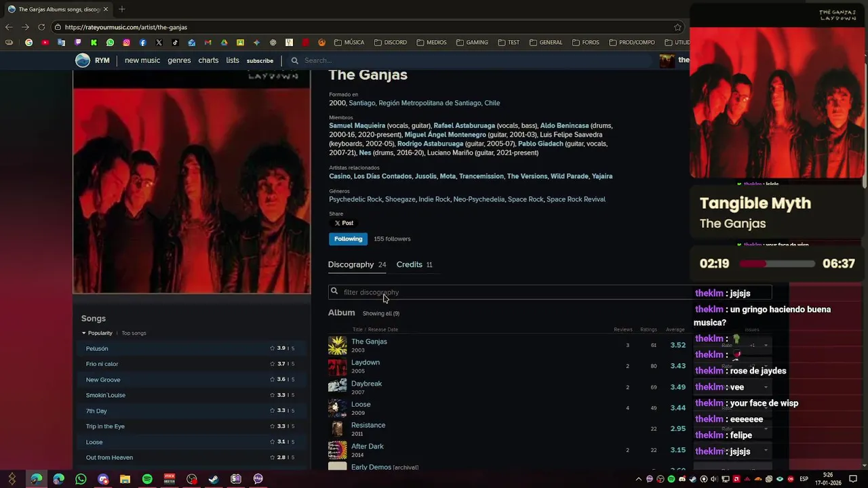Share with the X Post button
Image resolution: width=868 pixels, height=488 pixels.
(344, 223)
